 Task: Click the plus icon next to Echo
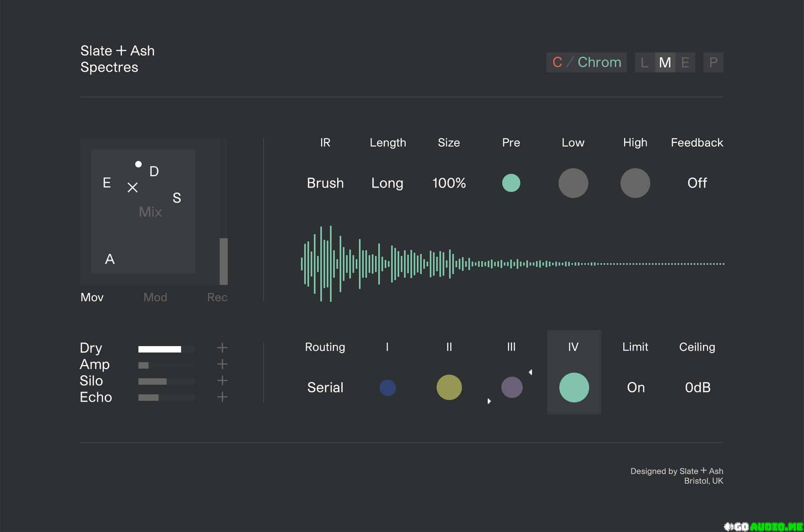pyautogui.click(x=222, y=397)
